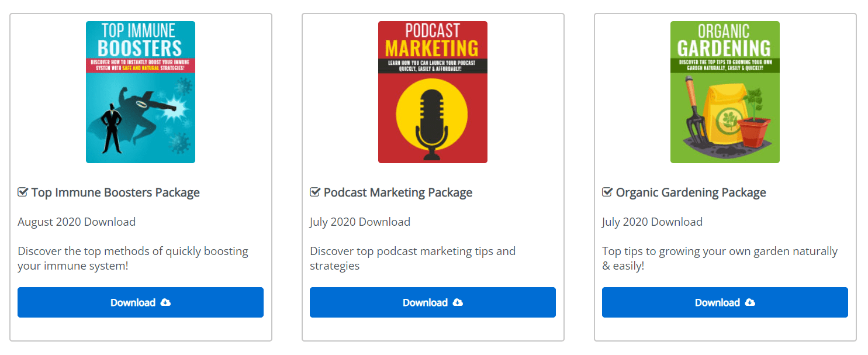Click the immune system boosting description text

pyautogui.click(x=133, y=259)
